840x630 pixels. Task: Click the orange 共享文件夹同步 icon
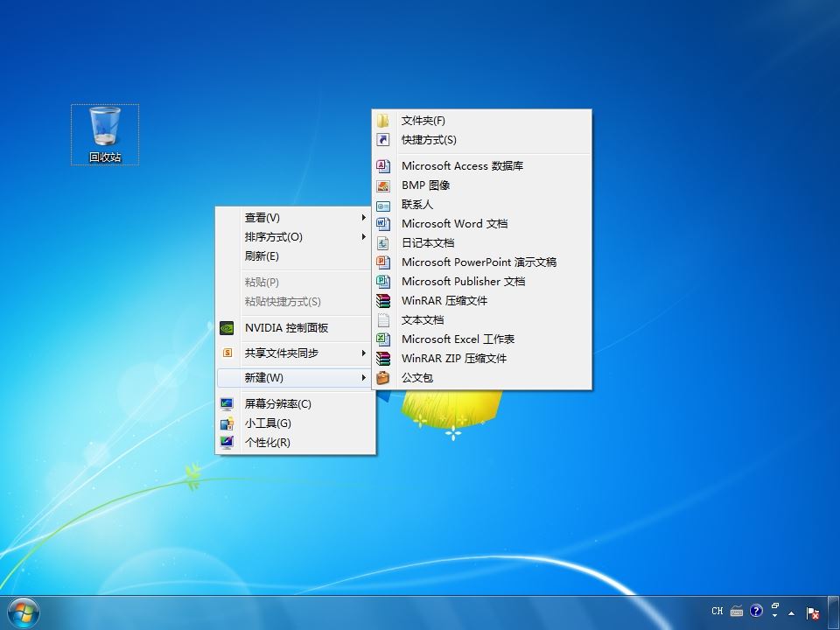[227, 353]
